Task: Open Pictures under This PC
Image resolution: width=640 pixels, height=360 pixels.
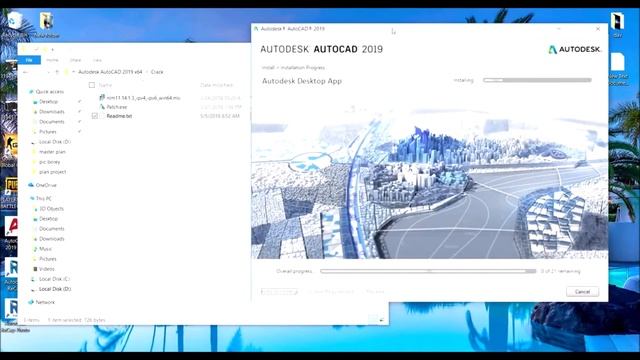Action: point(48,259)
